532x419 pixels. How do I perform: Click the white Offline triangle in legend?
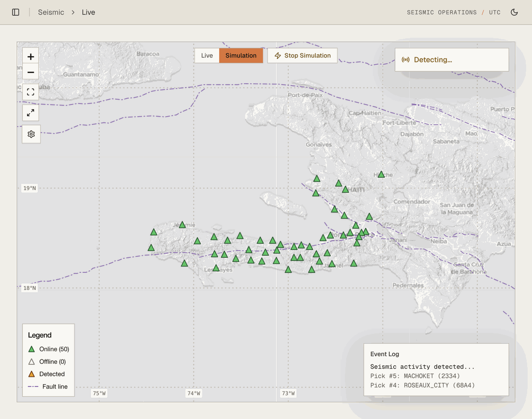point(31,361)
